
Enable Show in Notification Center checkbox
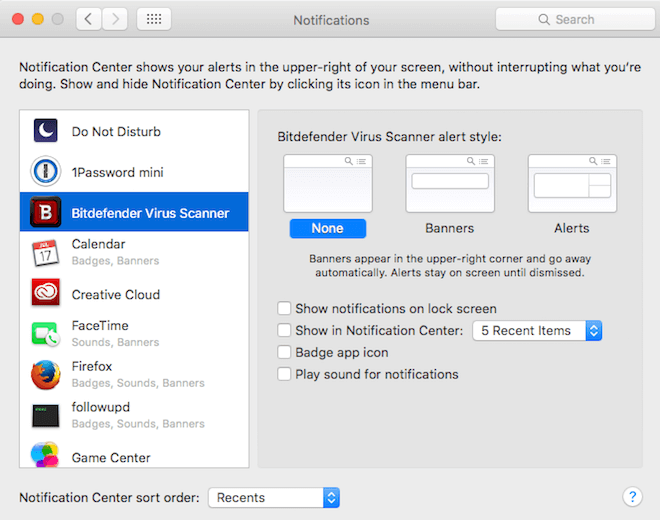pyautogui.click(x=284, y=330)
